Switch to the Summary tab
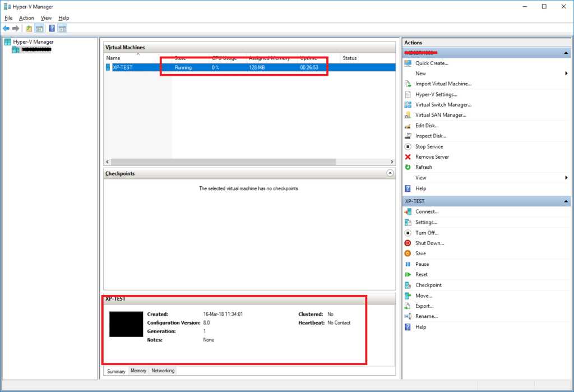 pyautogui.click(x=116, y=371)
